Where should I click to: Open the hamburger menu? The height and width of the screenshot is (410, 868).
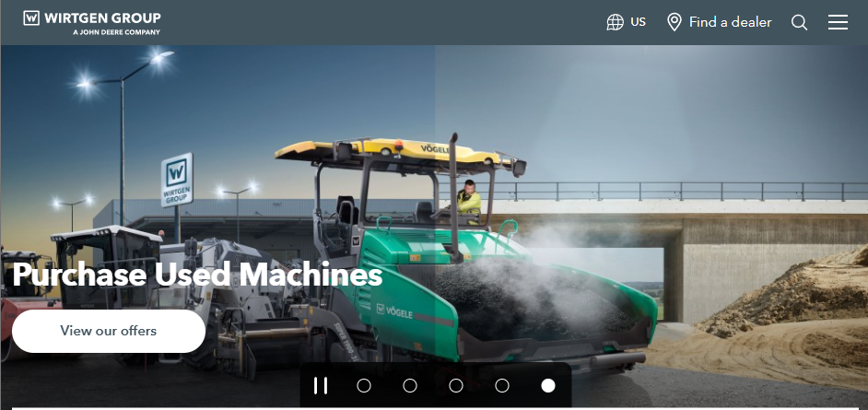coord(839,22)
